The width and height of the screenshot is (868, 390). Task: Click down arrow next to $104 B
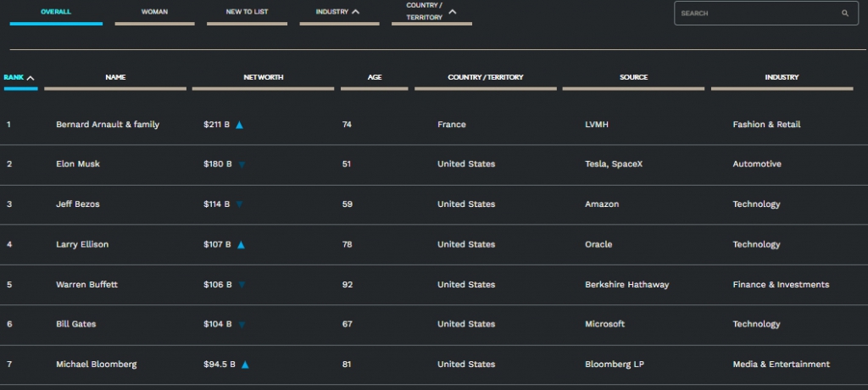click(x=242, y=325)
